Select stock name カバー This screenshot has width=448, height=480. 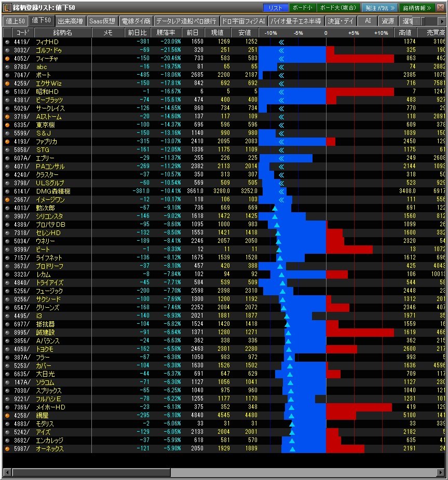[44, 365]
